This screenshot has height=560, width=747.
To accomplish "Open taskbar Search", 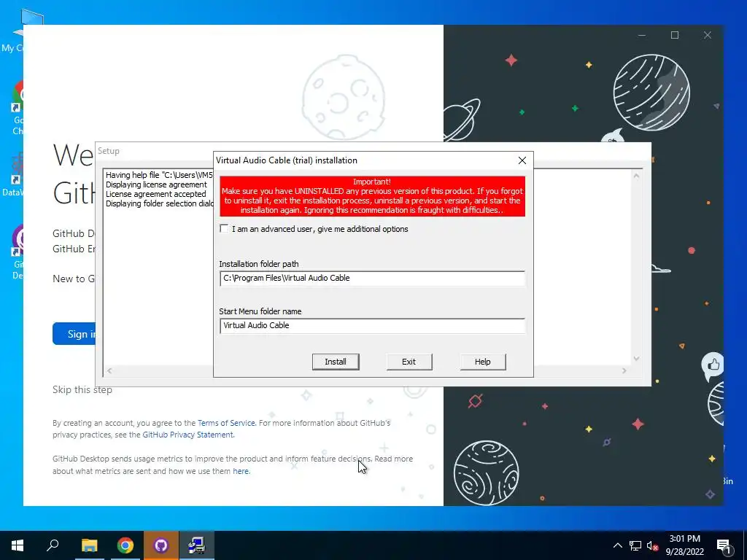I will pos(53,545).
